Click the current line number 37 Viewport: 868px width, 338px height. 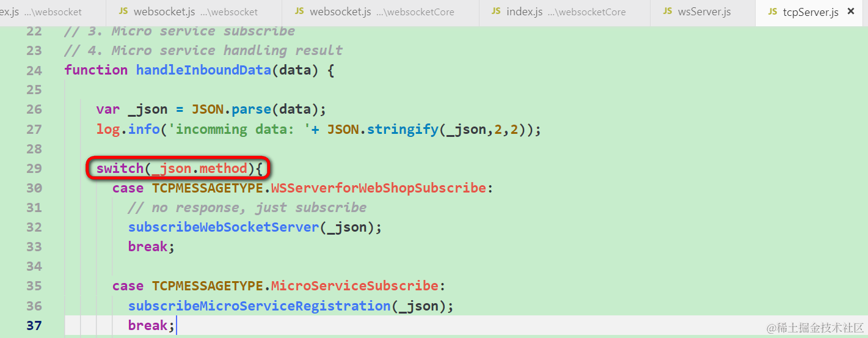tap(34, 325)
